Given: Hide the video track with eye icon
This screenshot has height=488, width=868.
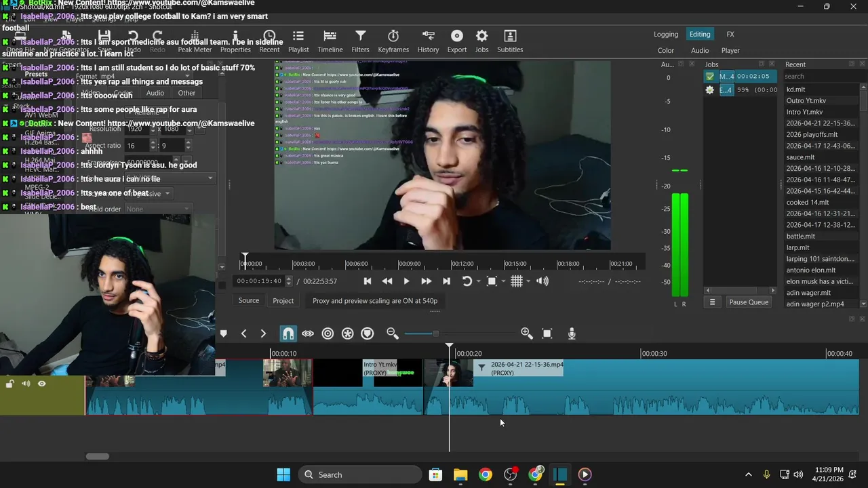Looking at the screenshot, I should [x=41, y=384].
